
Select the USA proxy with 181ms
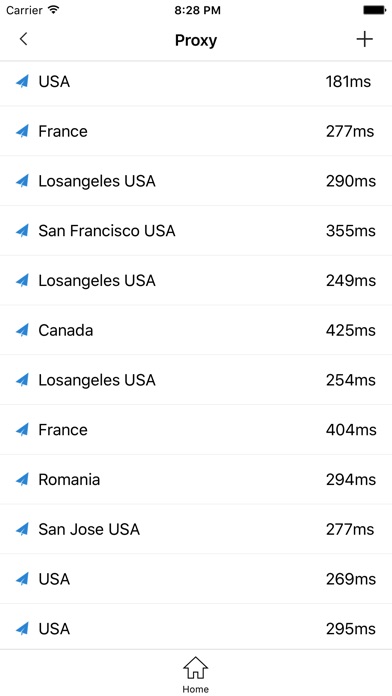[x=196, y=82]
